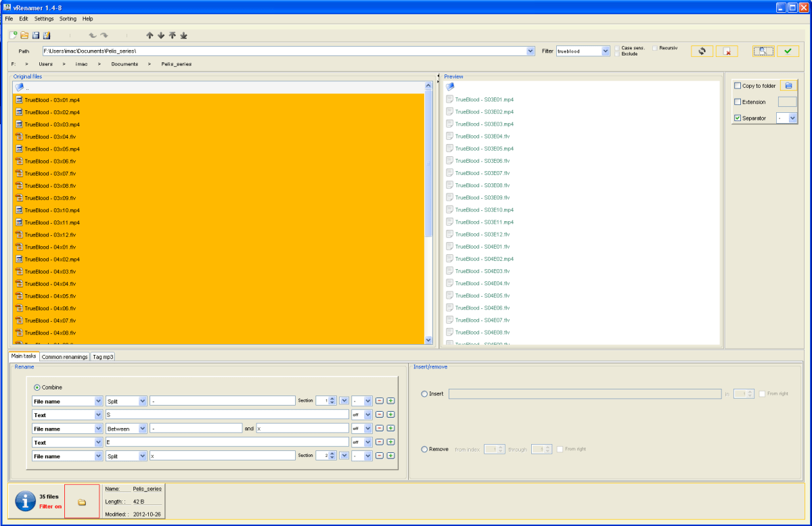Click the move to top arrow icon
Image resolution: width=812 pixels, height=526 pixels.
172,35
